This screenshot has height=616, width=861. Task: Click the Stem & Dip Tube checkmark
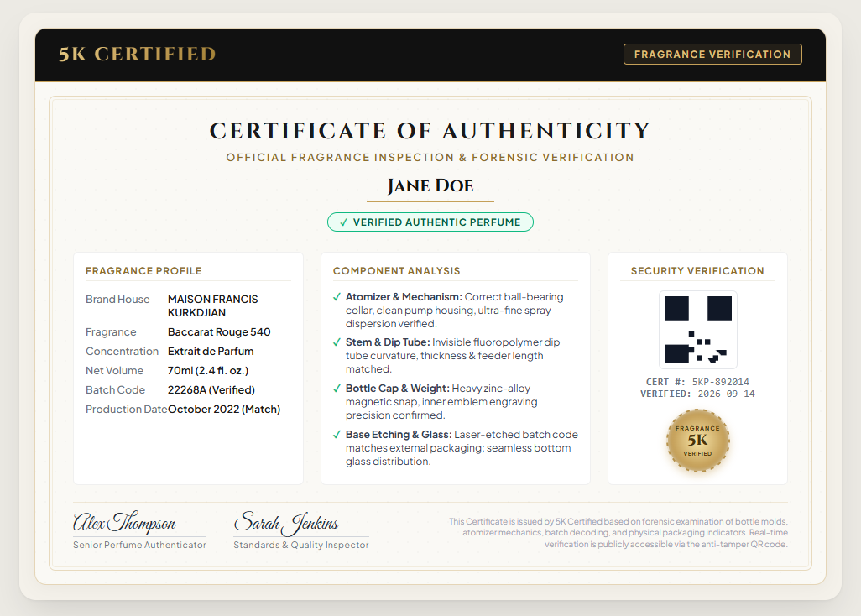pos(337,342)
